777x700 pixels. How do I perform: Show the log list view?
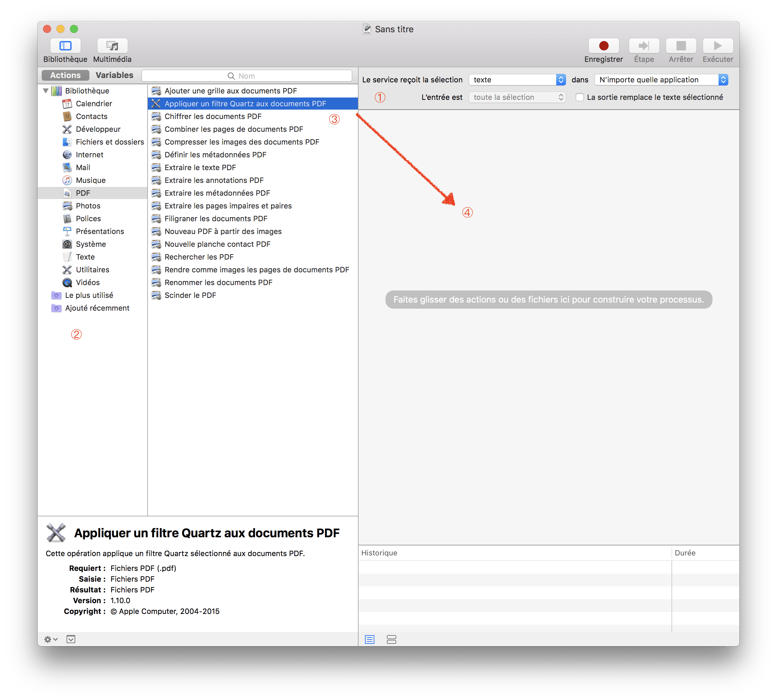[369, 639]
